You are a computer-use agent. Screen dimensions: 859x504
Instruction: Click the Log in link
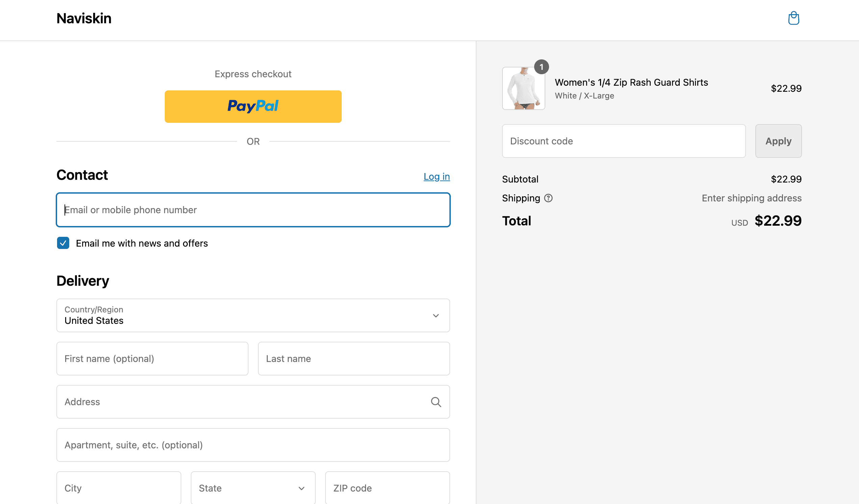437,176
